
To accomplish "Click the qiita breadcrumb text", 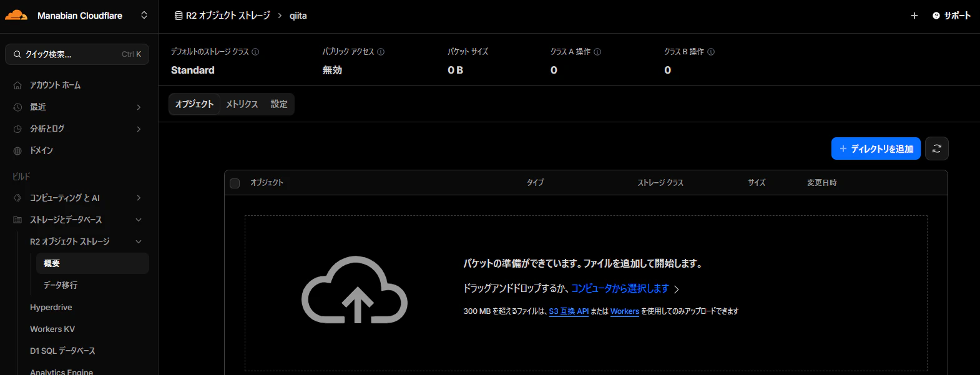I will point(298,16).
